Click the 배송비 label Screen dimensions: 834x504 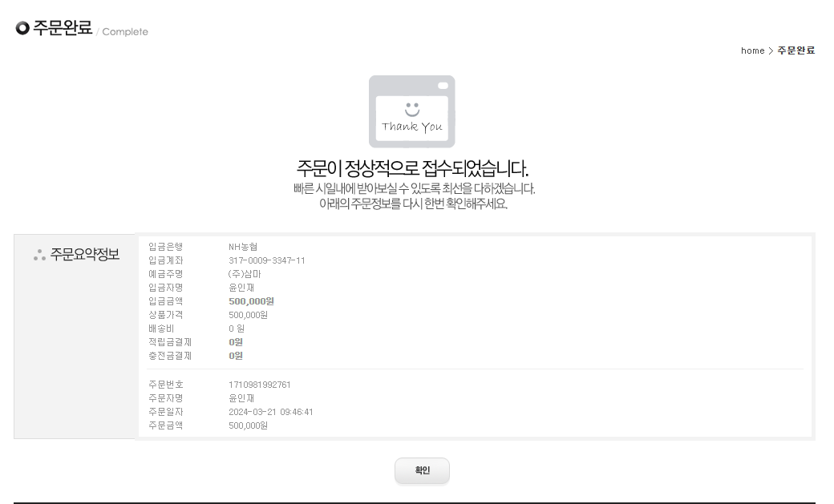[161, 329]
